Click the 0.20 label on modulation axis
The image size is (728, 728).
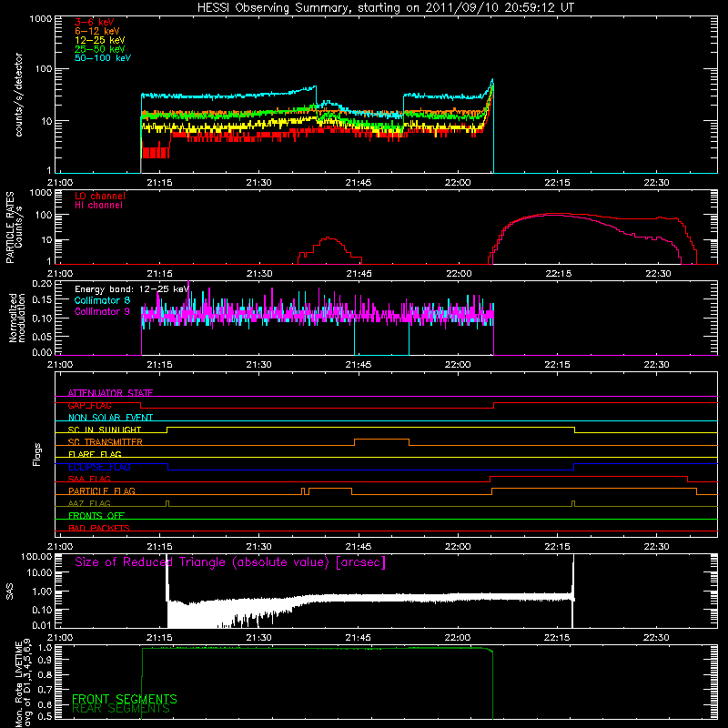coord(42,284)
